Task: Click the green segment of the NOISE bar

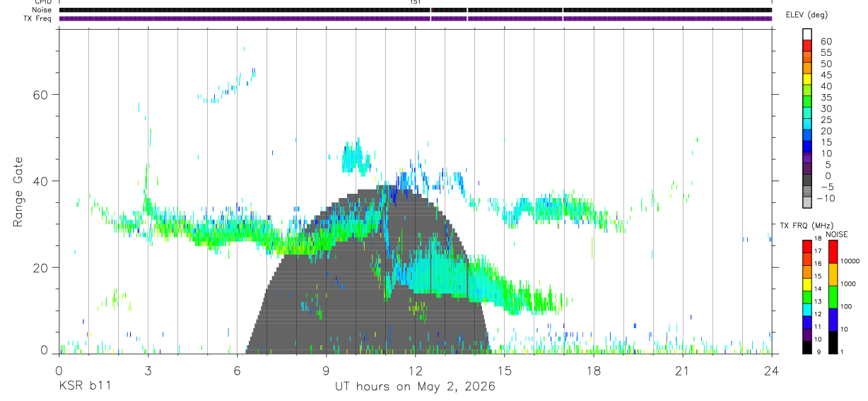Action: [x=832, y=296]
